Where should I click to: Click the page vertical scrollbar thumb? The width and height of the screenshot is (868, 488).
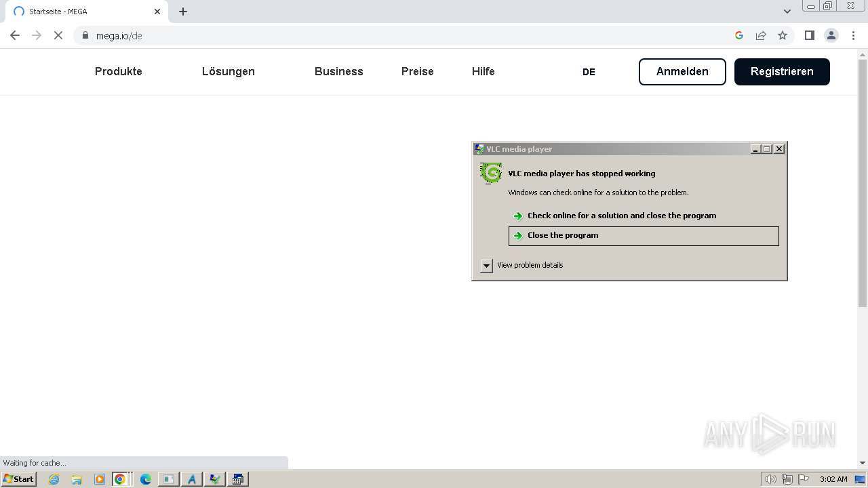[863, 183]
